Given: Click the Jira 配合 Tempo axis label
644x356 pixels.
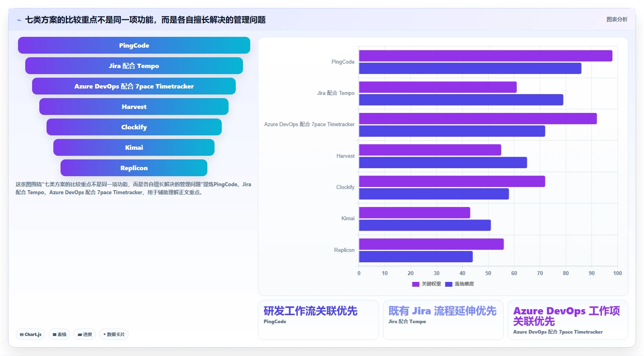Looking at the screenshot, I should [x=336, y=93].
